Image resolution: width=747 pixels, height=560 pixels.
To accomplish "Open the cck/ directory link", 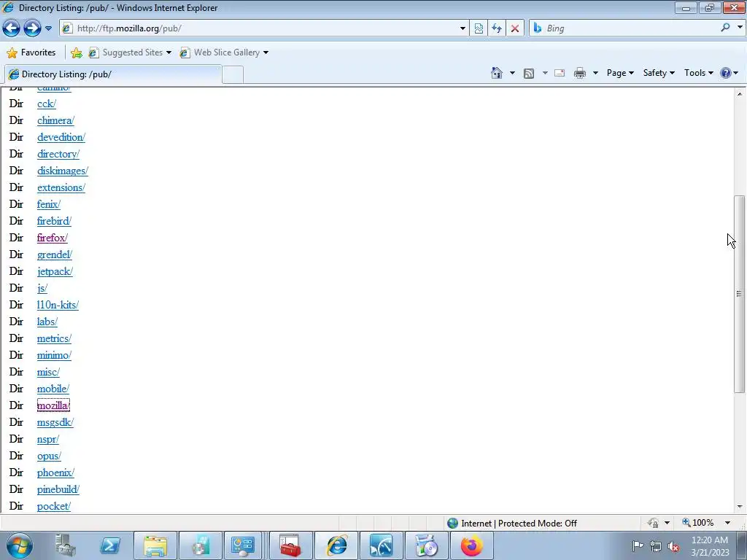I will pos(47,104).
